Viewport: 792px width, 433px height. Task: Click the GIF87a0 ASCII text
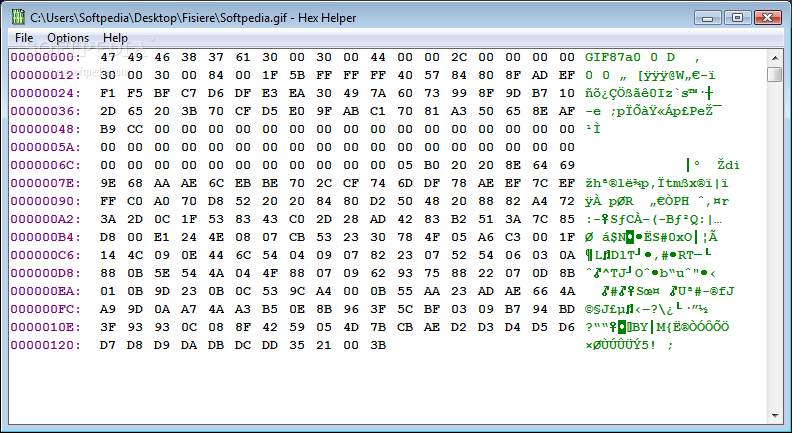612,57
